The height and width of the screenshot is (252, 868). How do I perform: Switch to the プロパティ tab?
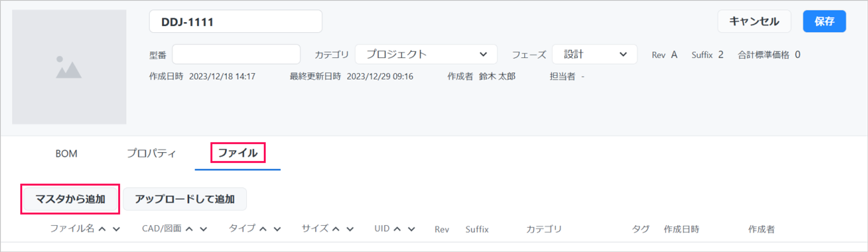pyautogui.click(x=151, y=153)
